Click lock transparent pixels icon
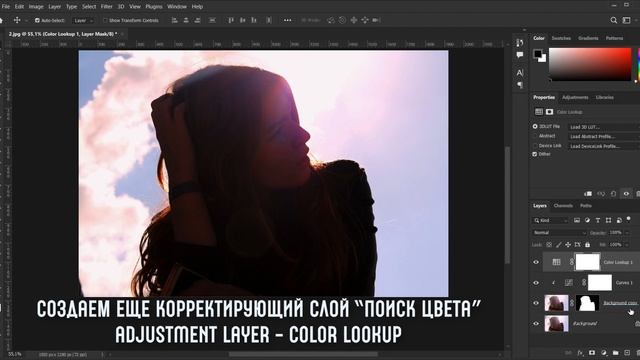 (549, 245)
